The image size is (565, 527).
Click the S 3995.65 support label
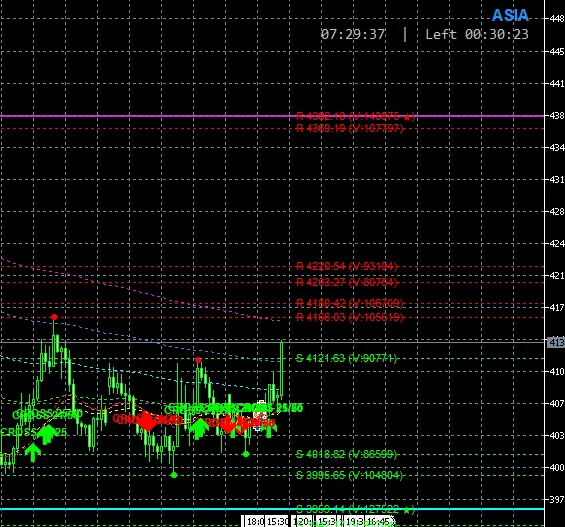[349, 475]
